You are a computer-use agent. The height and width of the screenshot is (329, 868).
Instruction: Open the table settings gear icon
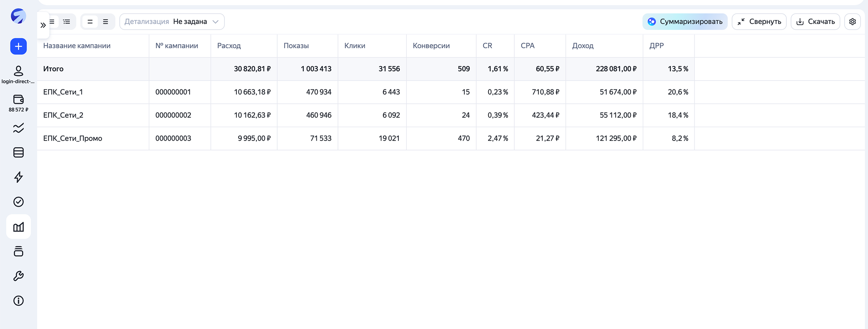[x=852, y=22]
